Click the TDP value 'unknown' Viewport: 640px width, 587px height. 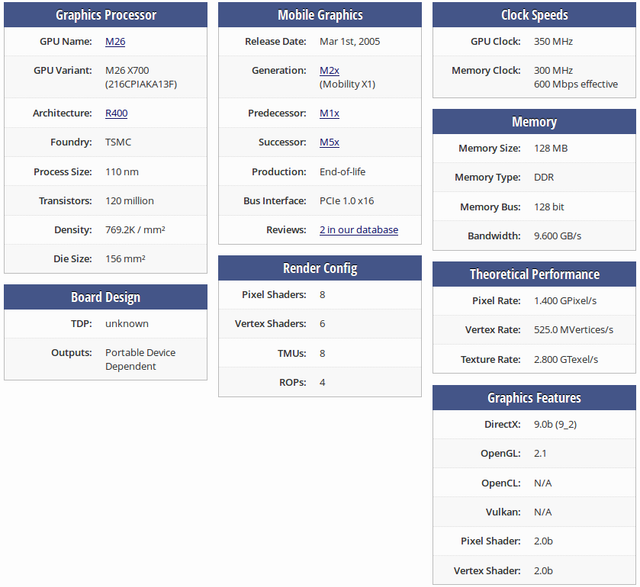tap(127, 324)
